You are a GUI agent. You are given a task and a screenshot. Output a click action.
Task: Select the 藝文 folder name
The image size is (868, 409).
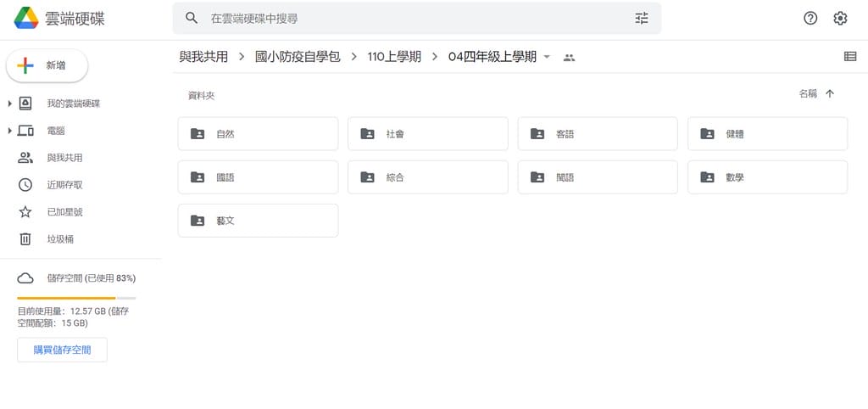point(225,221)
